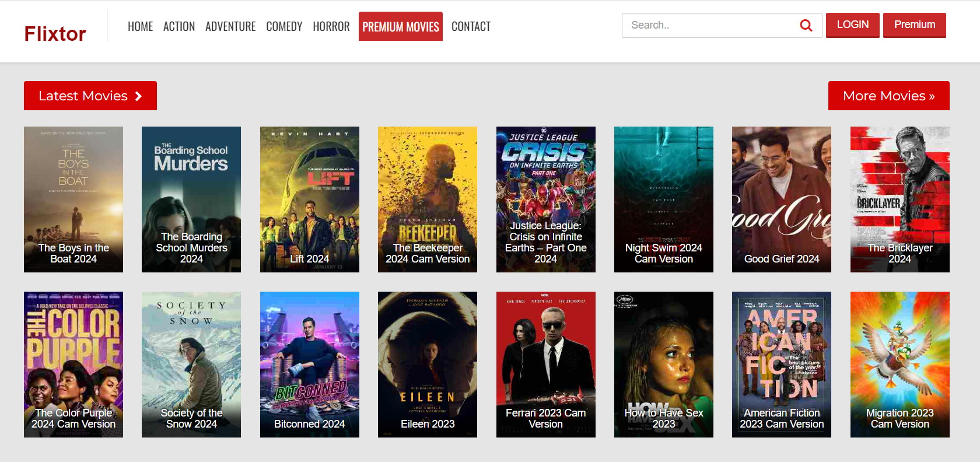Viewport: 980px width, 462px height.
Task: Select the PREMIUM MOVIES tab
Action: pos(401,26)
